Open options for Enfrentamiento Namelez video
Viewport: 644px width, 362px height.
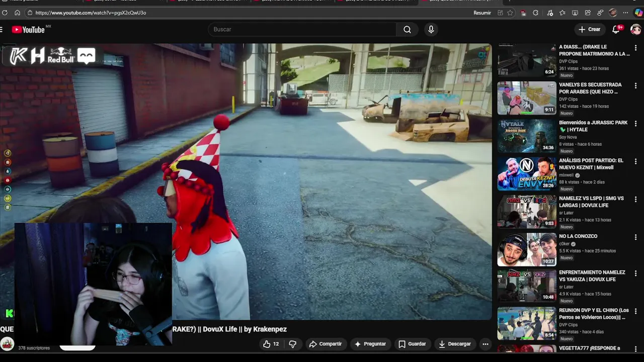tap(635, 274)
